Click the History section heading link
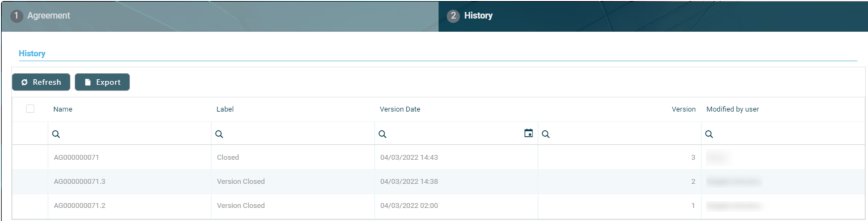 click(x=32, y=54)
